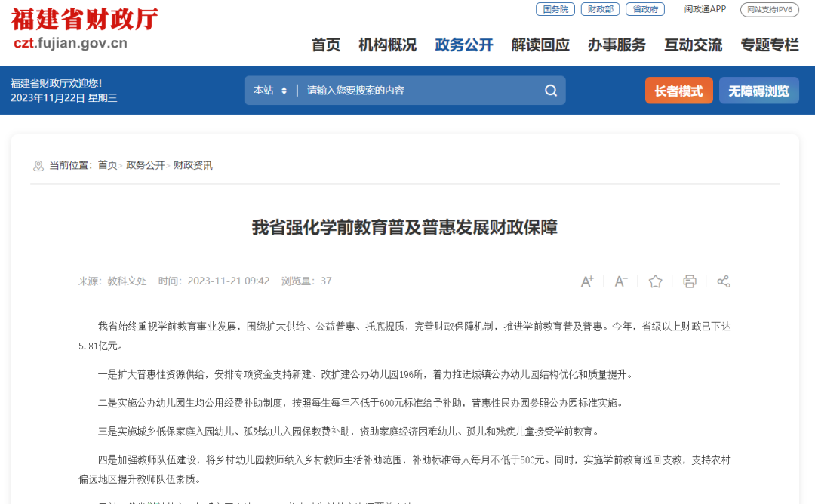
Task: Click the 网站支持IPV6 badge
Action: [769, 10]
